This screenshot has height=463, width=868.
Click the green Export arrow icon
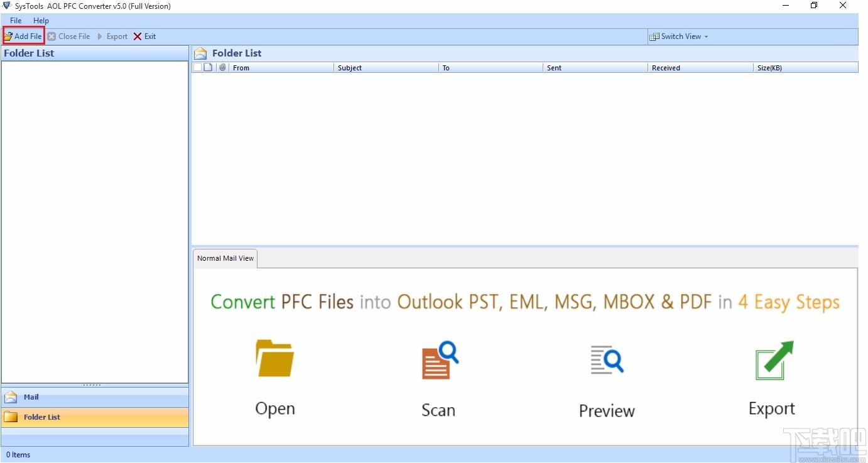(774, 361)
